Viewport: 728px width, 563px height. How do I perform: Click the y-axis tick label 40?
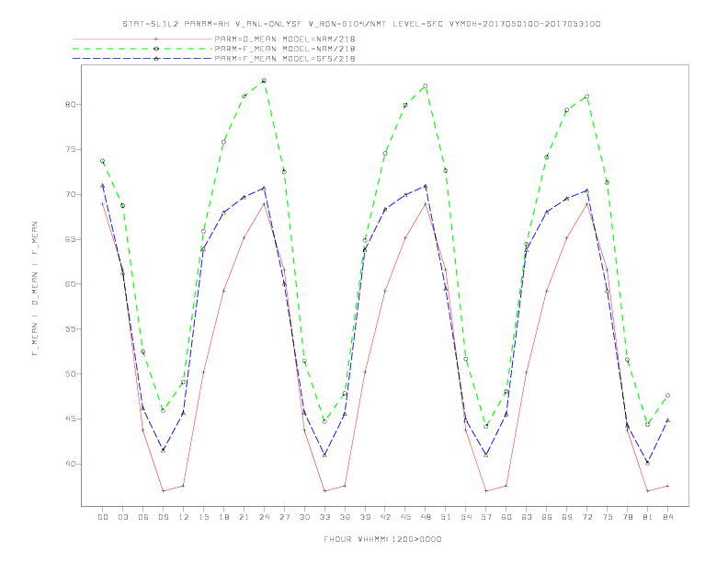tap(70, 464)
